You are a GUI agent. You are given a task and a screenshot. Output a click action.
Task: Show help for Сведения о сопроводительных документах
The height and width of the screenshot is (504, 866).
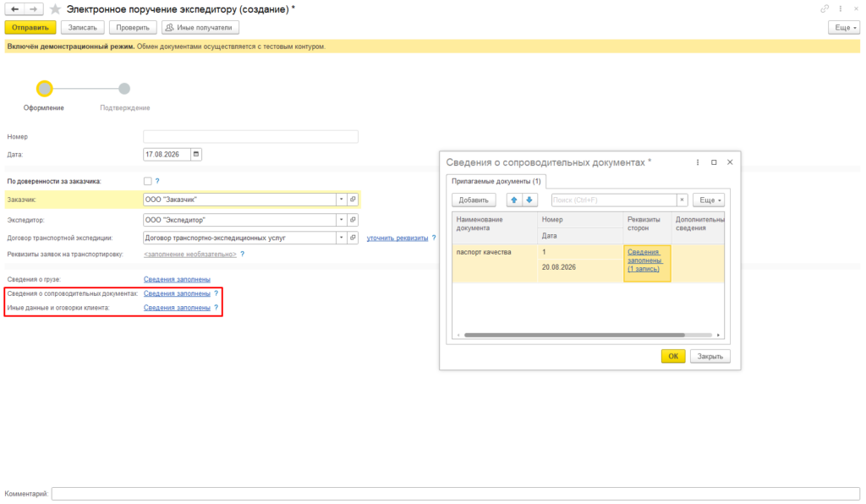(216, 293)
